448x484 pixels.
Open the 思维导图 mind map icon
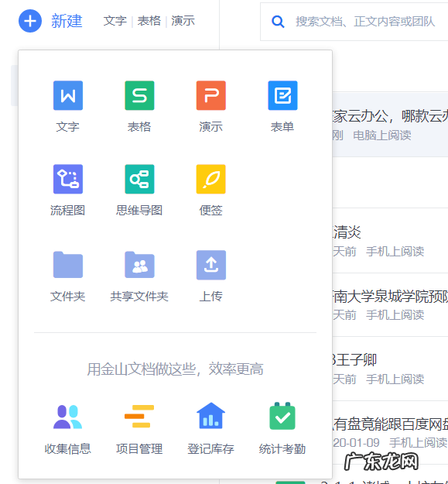[139, 179]
